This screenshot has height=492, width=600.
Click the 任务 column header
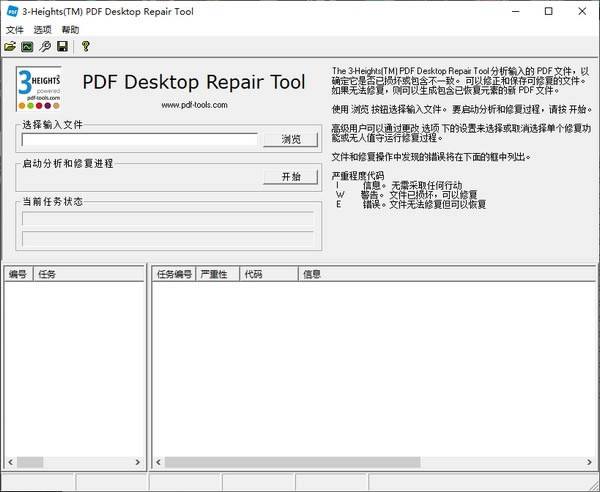(89, 274)
